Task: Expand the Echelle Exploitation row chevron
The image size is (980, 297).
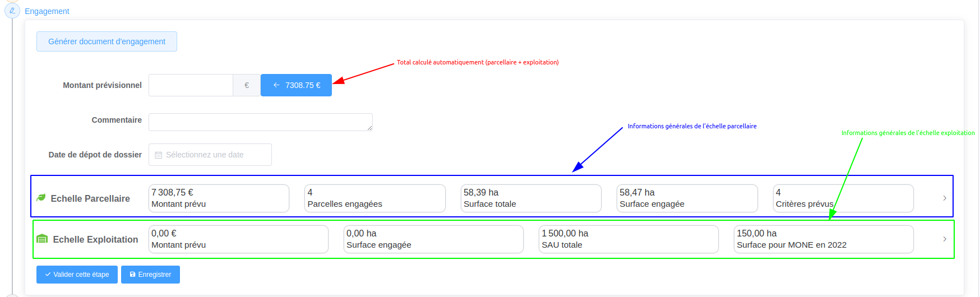Action: click(944, 239)
